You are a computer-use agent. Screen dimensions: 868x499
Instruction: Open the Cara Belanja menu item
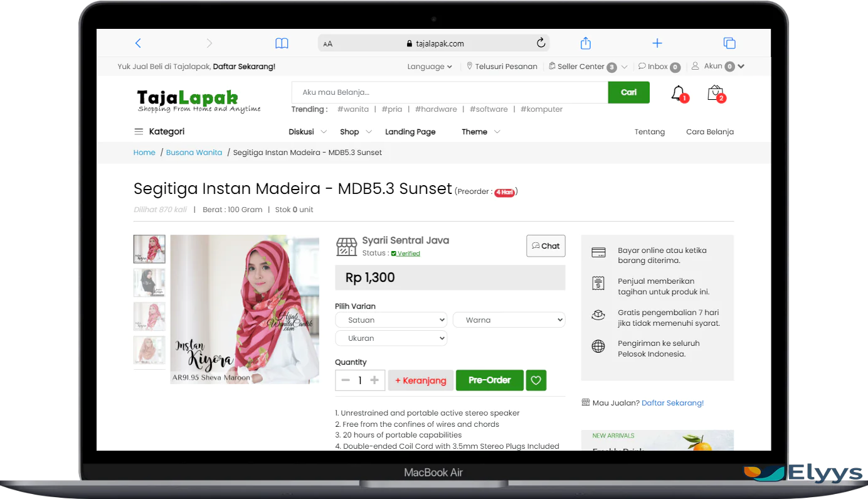coord(710,132)
